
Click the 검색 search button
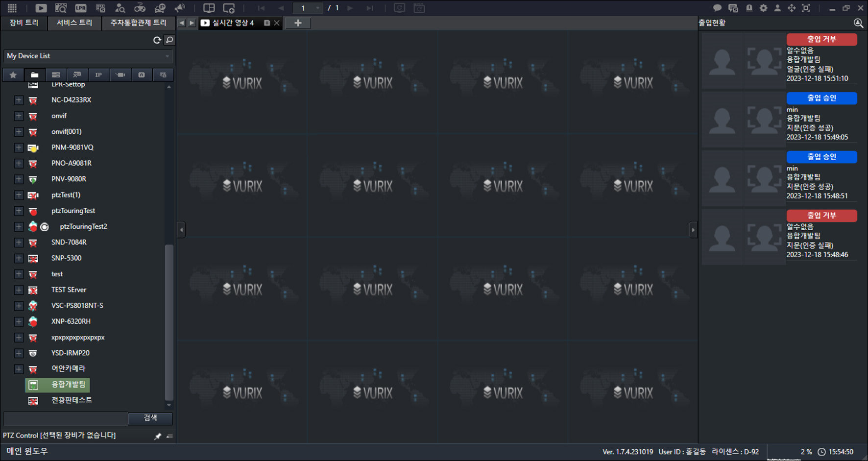tap(150, 418)
